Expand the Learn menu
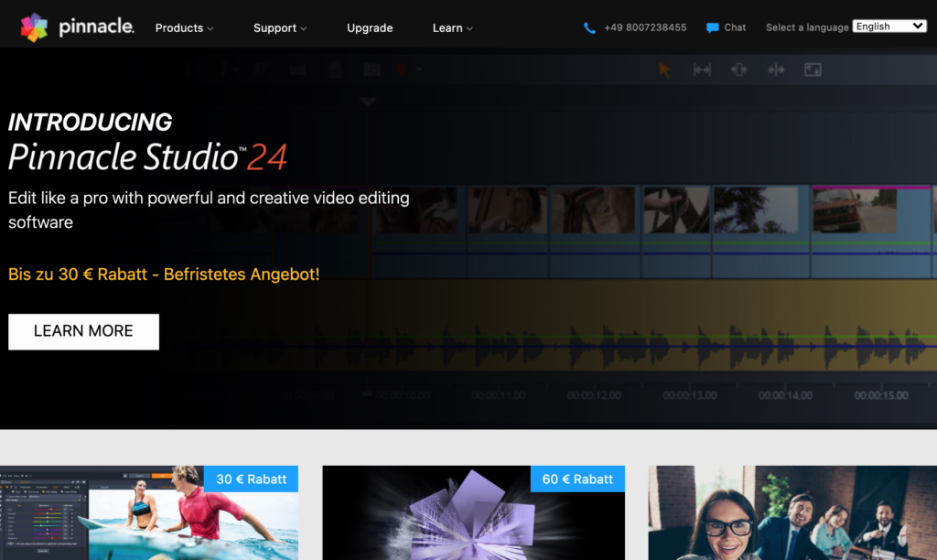The height and width of the screenshot is (560, 937). pos(452,28)
